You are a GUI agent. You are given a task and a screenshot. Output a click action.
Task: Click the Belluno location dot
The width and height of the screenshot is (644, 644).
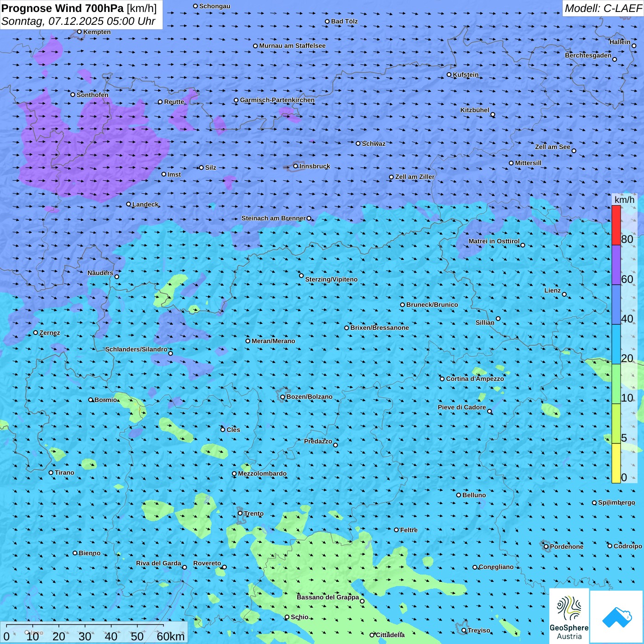click(459, 495)
